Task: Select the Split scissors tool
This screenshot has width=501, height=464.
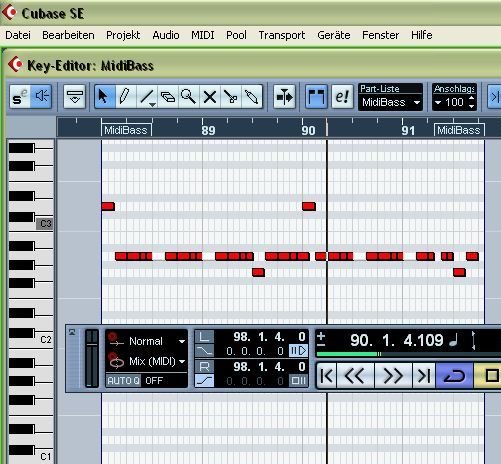Action: click(x=231, y=97)
